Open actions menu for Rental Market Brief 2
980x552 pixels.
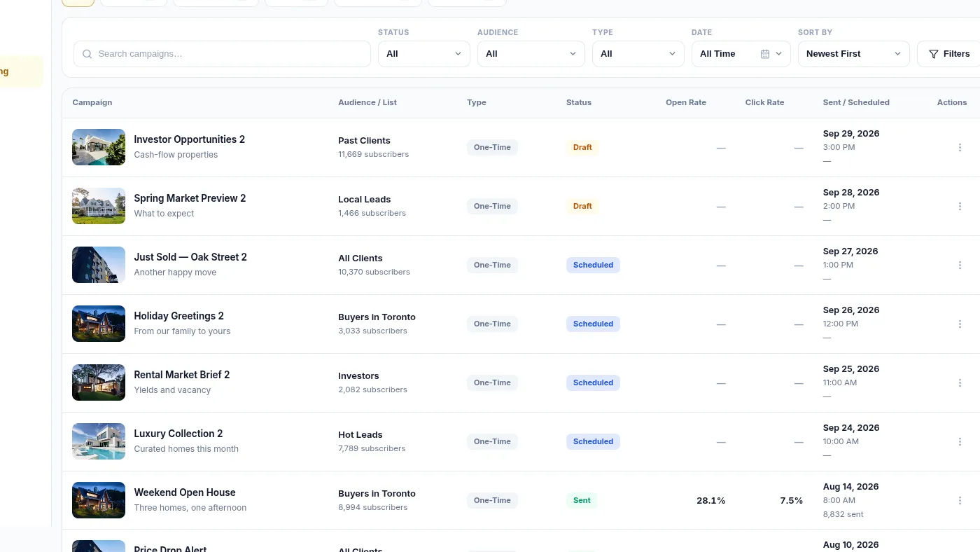[x=960, y=382]
